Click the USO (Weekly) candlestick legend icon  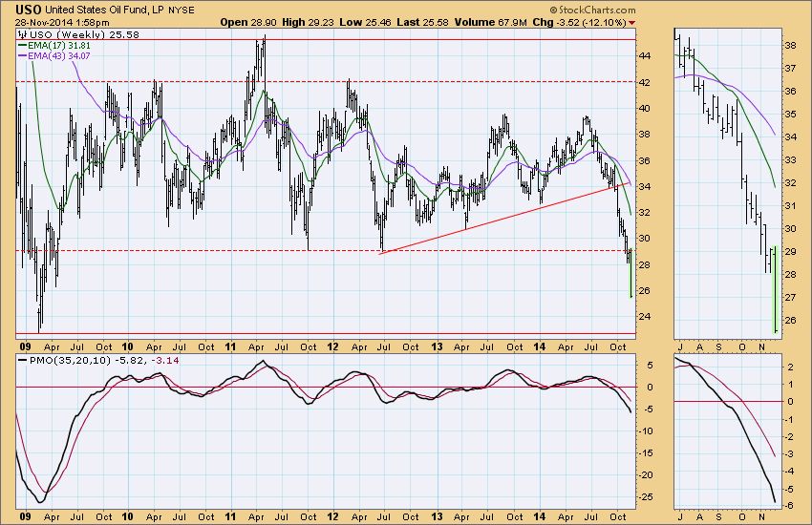tap(23, 34)
